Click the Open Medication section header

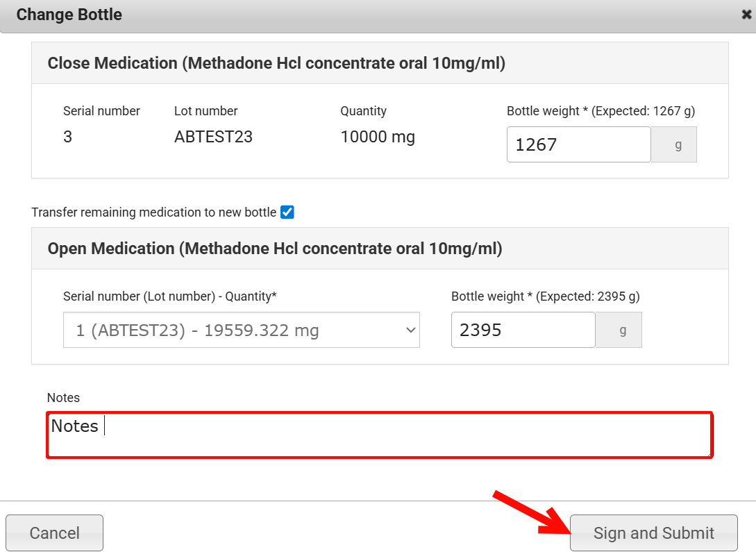(275, 249)
